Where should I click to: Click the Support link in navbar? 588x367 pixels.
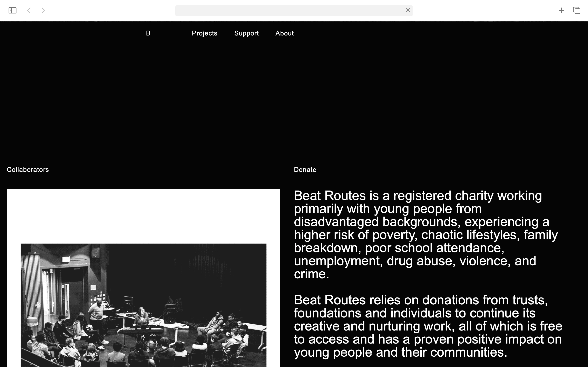246,33
